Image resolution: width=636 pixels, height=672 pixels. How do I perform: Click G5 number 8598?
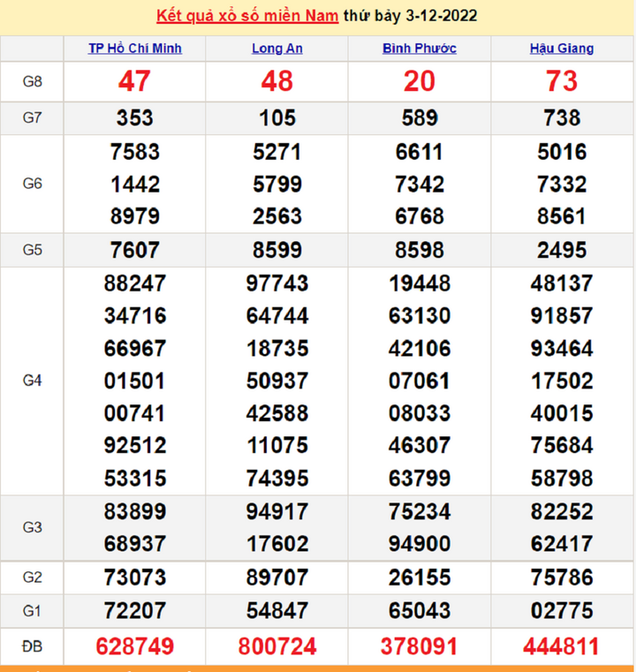(420, 250)
